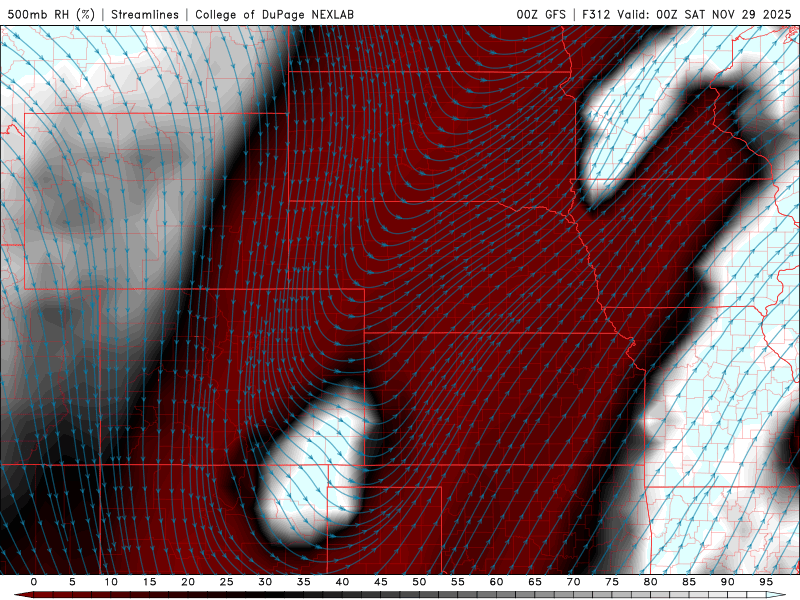Click the colorbar label "0"

click(x=34, y=582)
